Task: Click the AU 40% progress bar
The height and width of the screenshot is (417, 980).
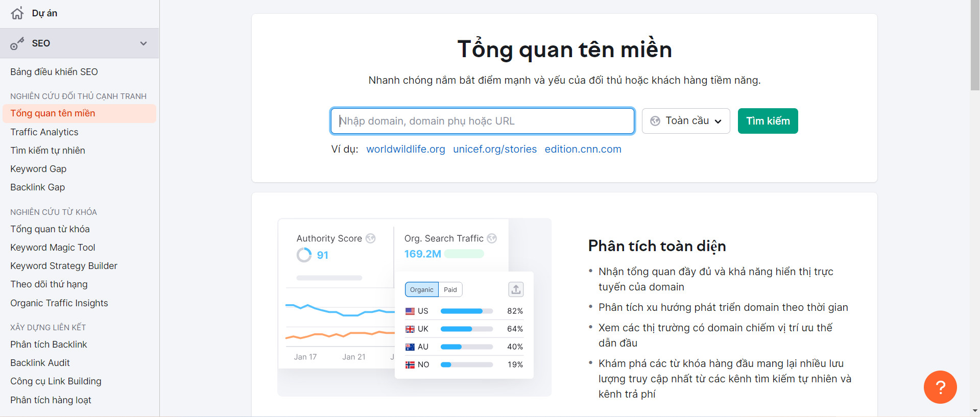Action: click(467, 347)
